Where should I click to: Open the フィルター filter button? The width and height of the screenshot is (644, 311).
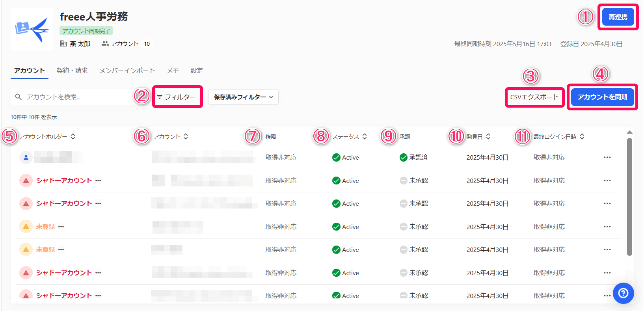coord(177,97)
